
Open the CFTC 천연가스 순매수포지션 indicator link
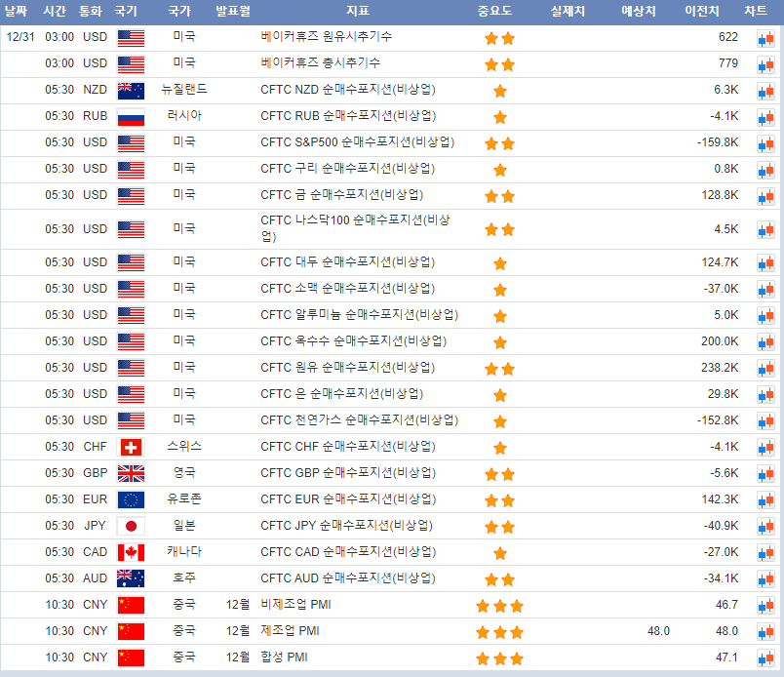click(359, 420)
